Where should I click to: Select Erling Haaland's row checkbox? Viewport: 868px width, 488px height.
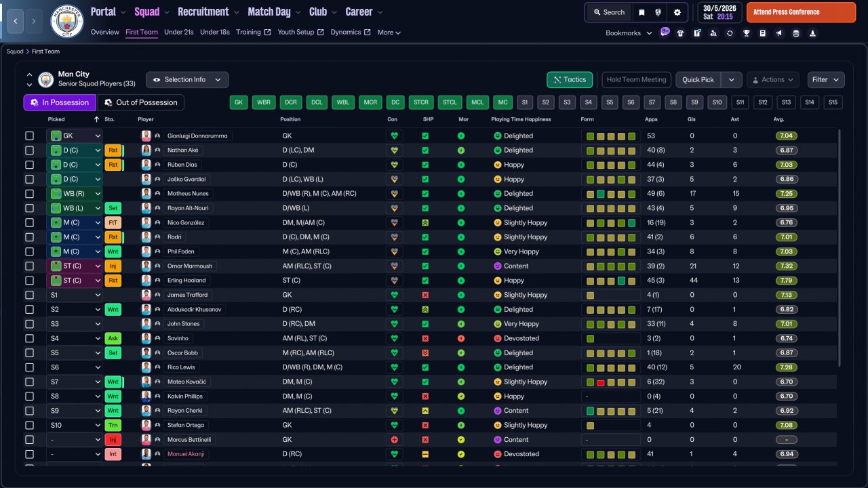[29, 281]
